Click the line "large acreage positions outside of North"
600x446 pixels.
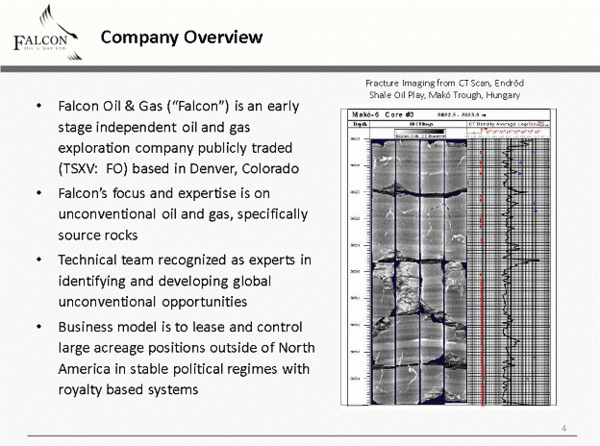coord(186,348)
